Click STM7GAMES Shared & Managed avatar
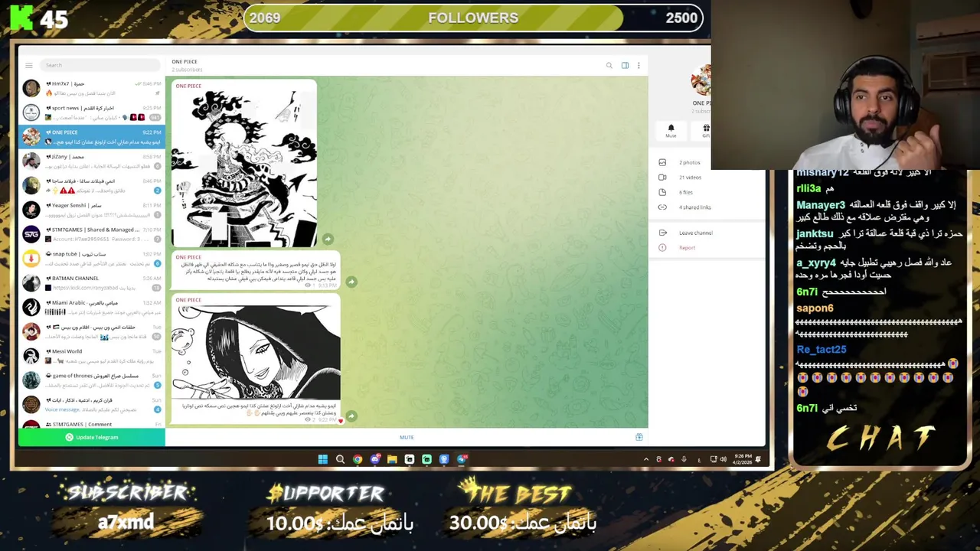This screenshot has height=551, width=980. point(31,234)
